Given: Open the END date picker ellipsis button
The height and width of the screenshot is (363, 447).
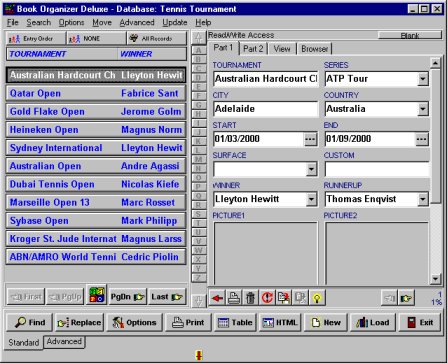Looking at the screenshot, I should tap(422, 139).
